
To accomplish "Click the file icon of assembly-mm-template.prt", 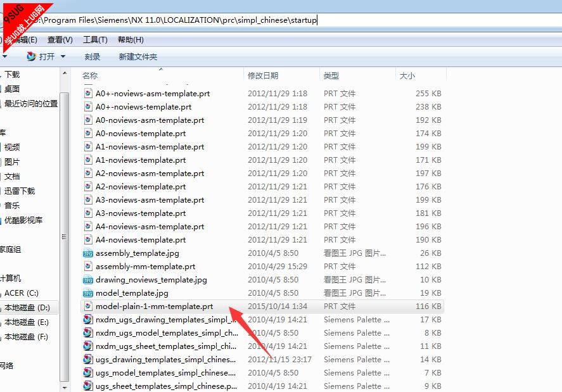I will pos(88,266).
